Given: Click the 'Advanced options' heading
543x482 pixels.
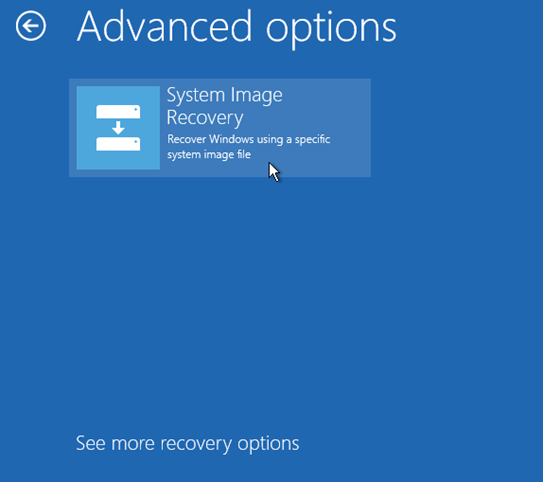Looking at the screenshot, I should [x=237, y=27].
